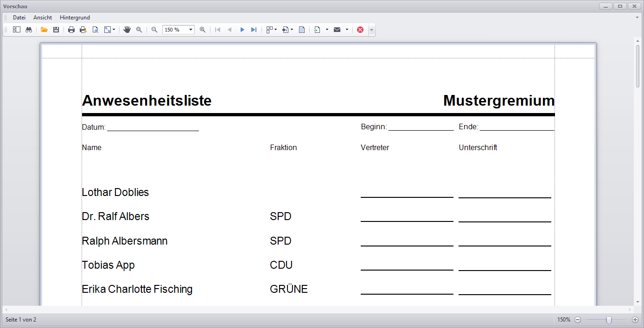The width and height of the screenshot is (644, 328).
Task: Jump to the last page
Action: pos(254,30)
